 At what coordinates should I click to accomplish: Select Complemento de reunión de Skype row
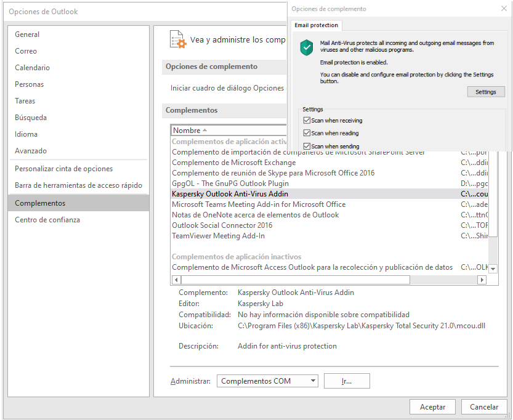coord(330,173)
